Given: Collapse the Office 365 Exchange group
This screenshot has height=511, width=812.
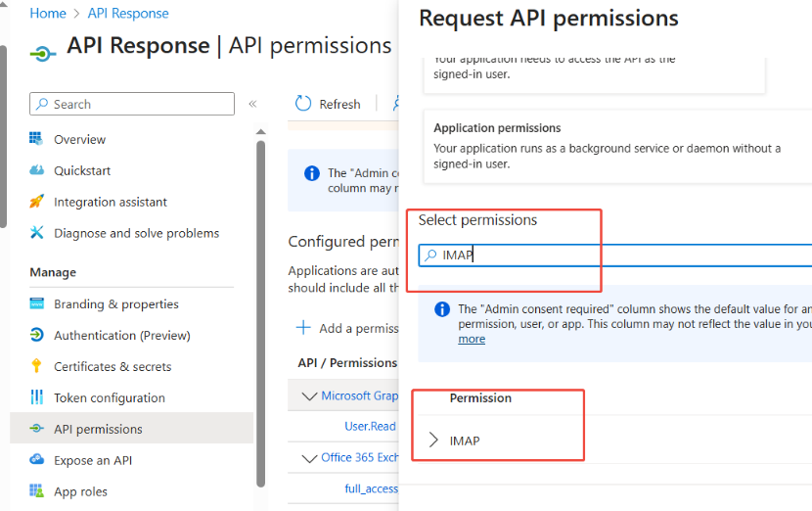Looking at the screenshot, I should coord(310,457).
